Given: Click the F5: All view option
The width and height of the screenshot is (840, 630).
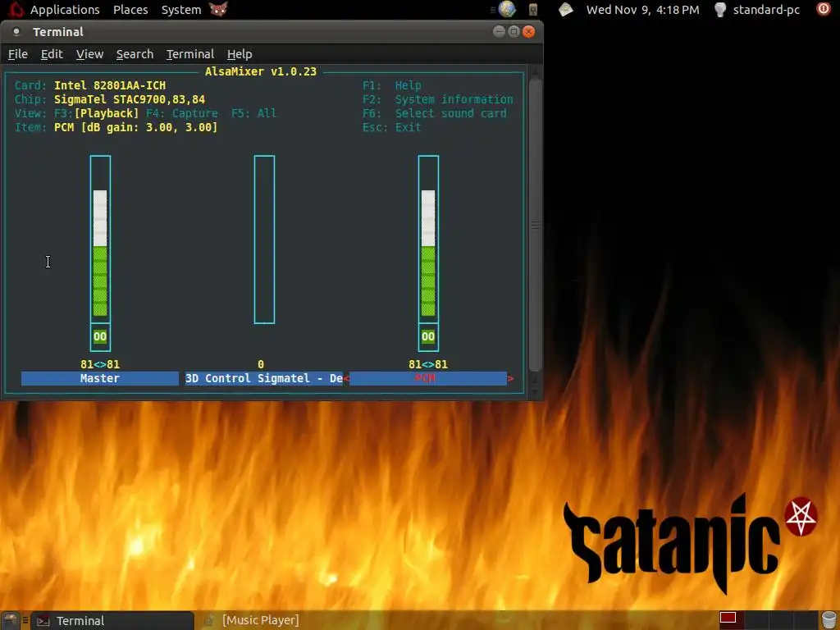Looking at the screenshot, I should click(254, 113).
